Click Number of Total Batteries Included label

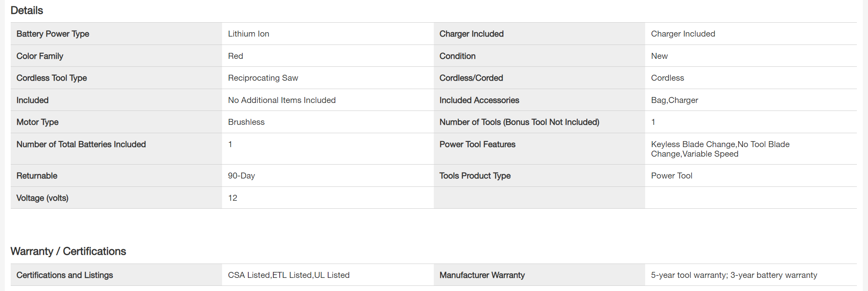[x=81, y=144]
